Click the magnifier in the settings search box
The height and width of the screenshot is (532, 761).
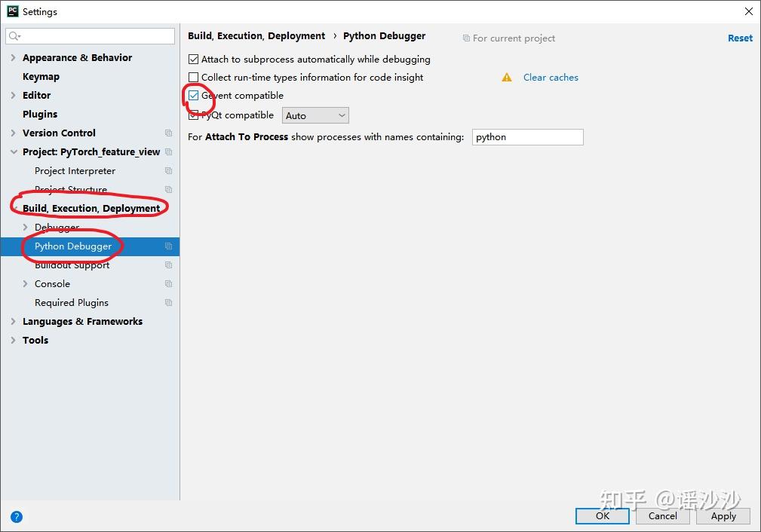tap(14, 35)
